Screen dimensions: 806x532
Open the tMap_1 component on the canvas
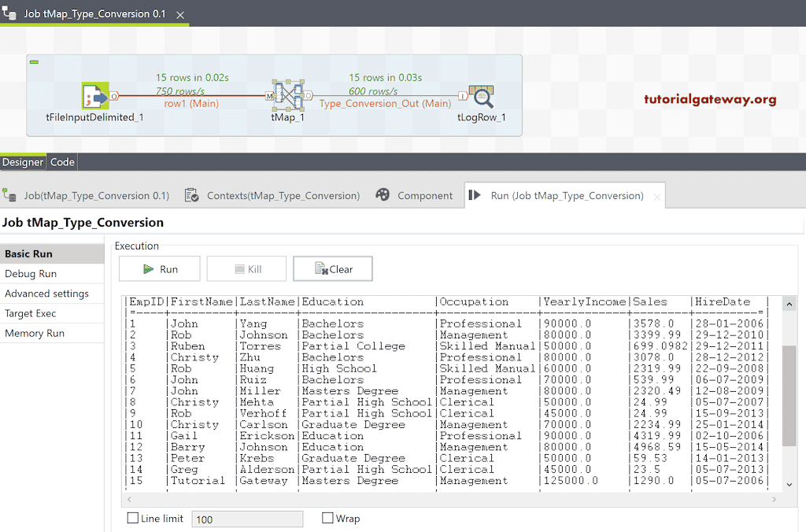click(289, 95)
